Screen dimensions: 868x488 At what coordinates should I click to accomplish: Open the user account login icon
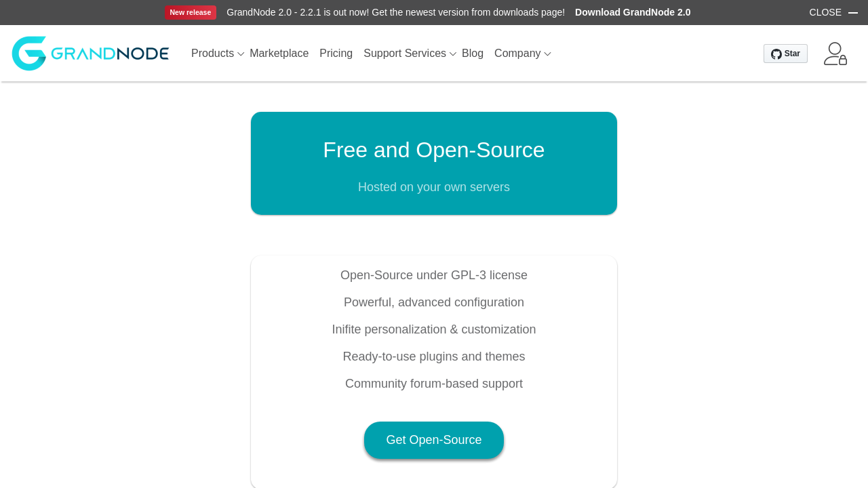pos(835,54)
